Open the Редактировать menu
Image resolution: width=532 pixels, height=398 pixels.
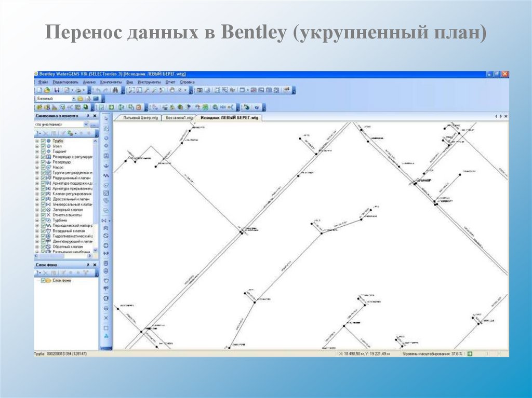(x=65, y=82)
